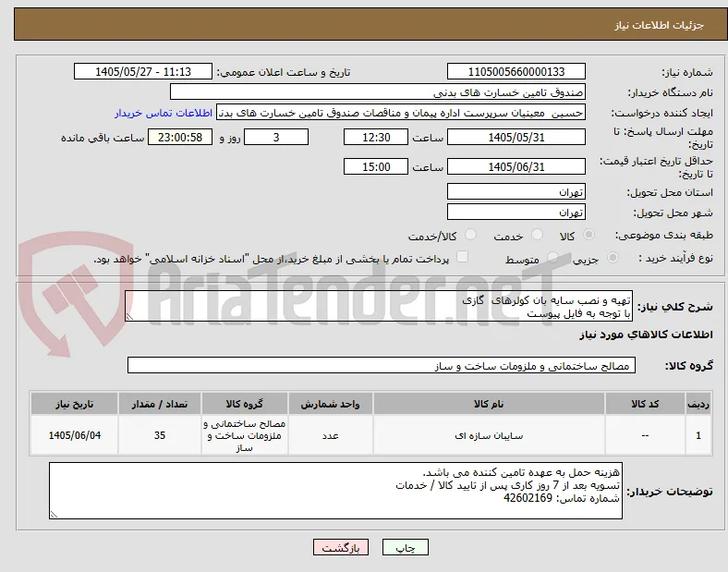
Task: Click the بازگشت back button
Action: point(341,547)
